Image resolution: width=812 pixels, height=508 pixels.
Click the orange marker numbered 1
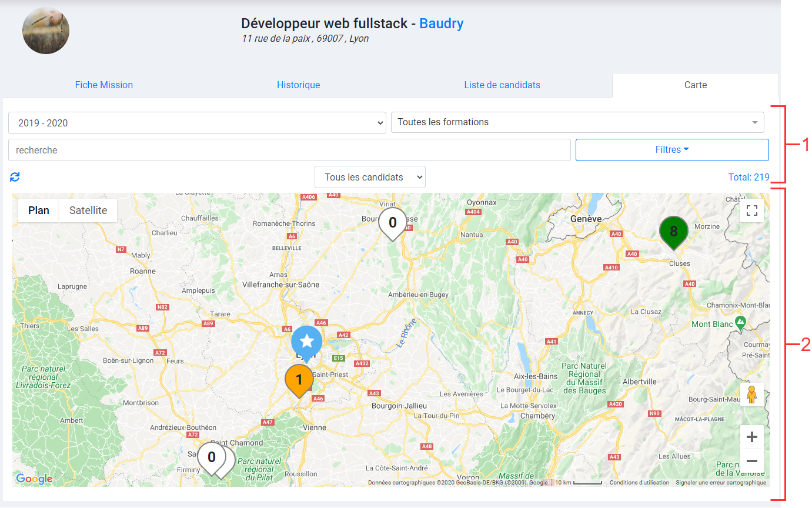299,380
